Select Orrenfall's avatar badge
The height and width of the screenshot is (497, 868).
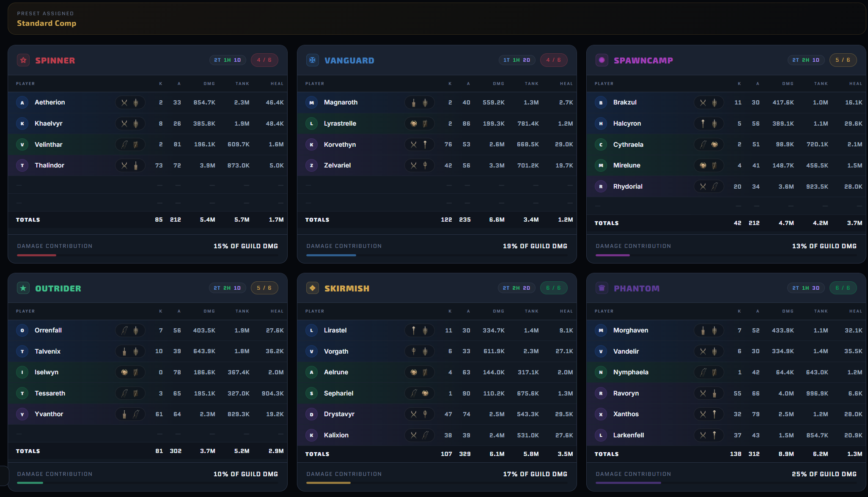pyautogui.click(x=22, y=330)
